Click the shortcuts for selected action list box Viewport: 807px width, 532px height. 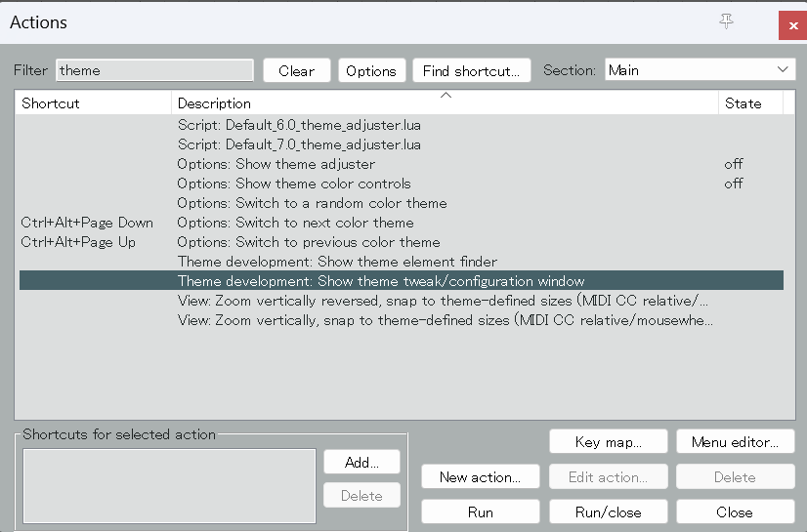tap(169, 486)
